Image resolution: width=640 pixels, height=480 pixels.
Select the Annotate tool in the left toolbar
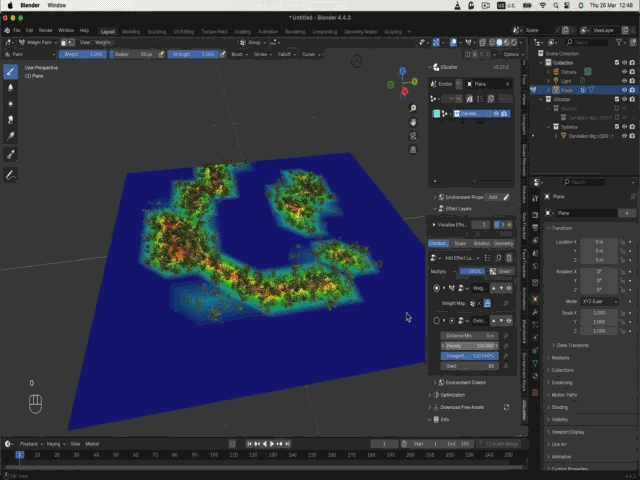coord(11,175)
